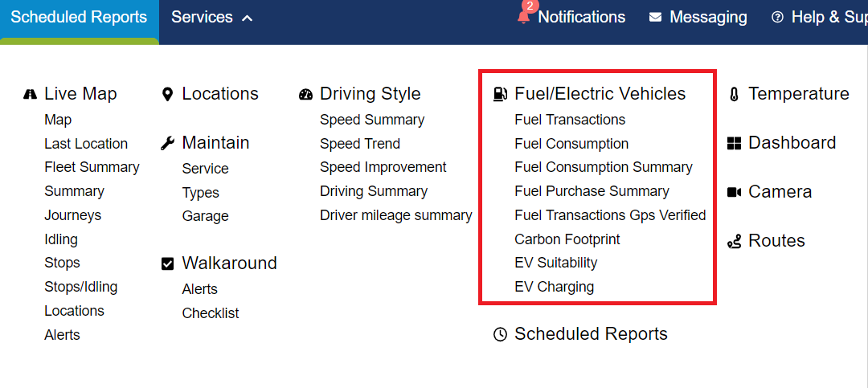Click the Walkaround checkmark icon

coord(167,263)
